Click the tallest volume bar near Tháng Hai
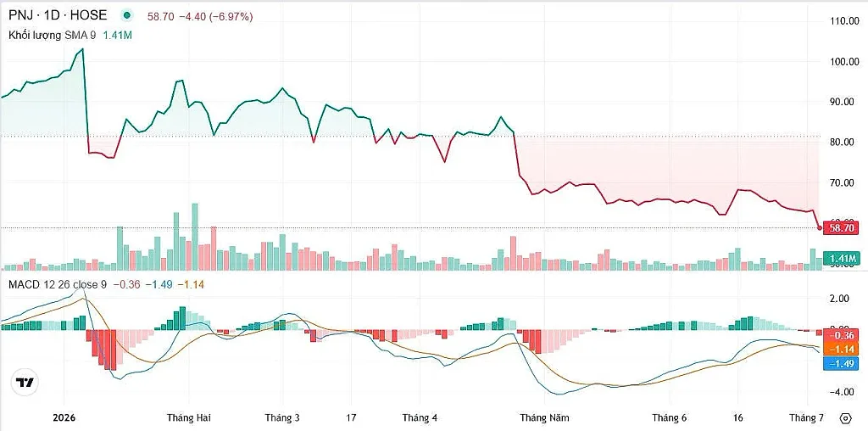 tap(195, 237)
